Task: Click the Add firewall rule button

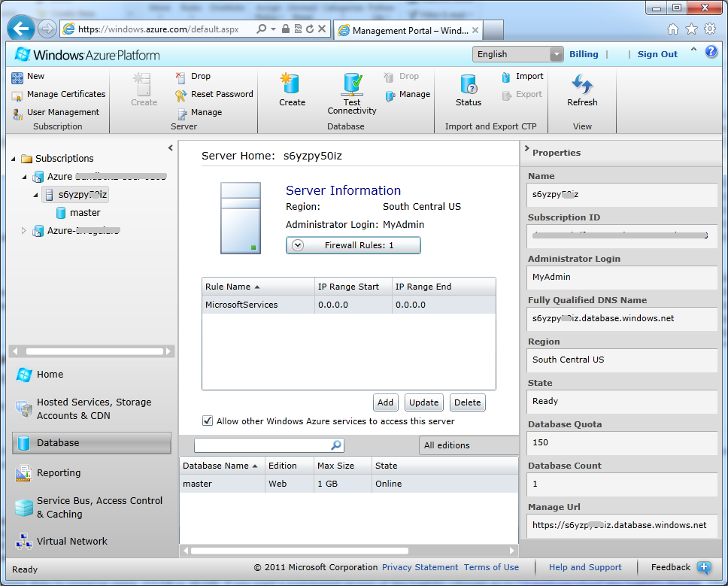Action: 385,402
